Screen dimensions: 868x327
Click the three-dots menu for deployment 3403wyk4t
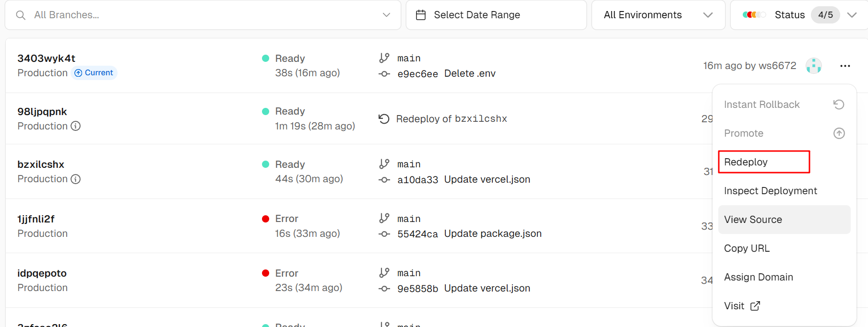[845, 66]
